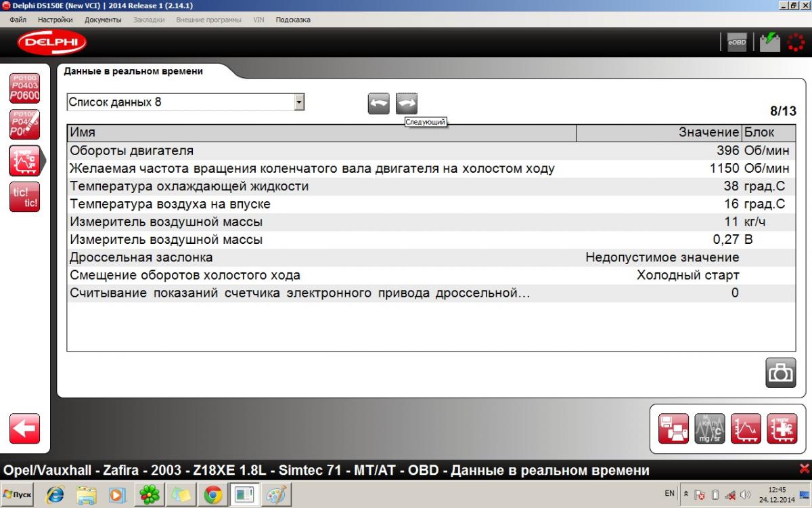
Task: Select Температура охлаждающей жидкости row
Action: (430, 186)
